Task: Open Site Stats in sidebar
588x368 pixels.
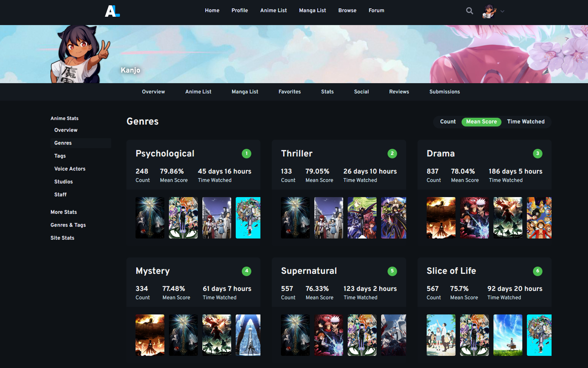Action: 62,238
